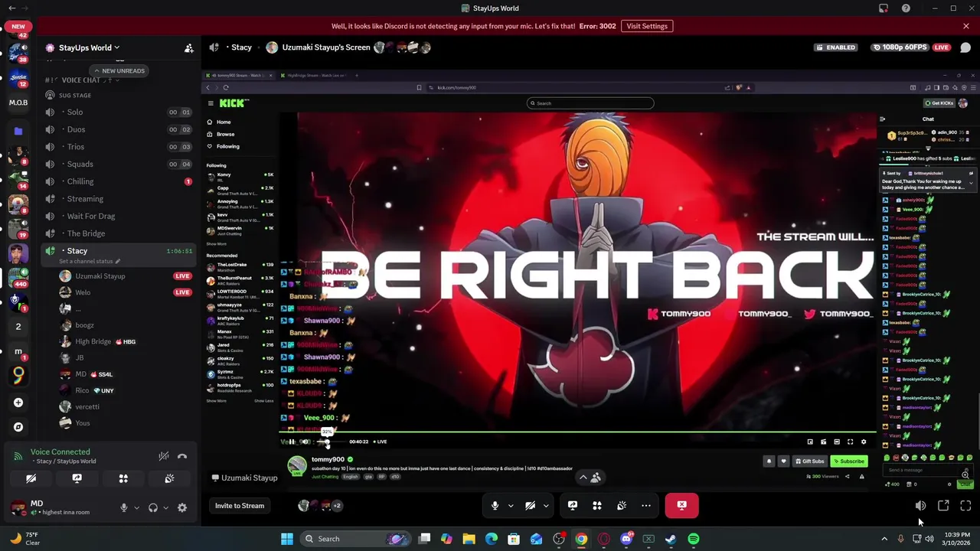980x551 pixels.
Task: Select Wait For Drag channel
Action: 119,216
